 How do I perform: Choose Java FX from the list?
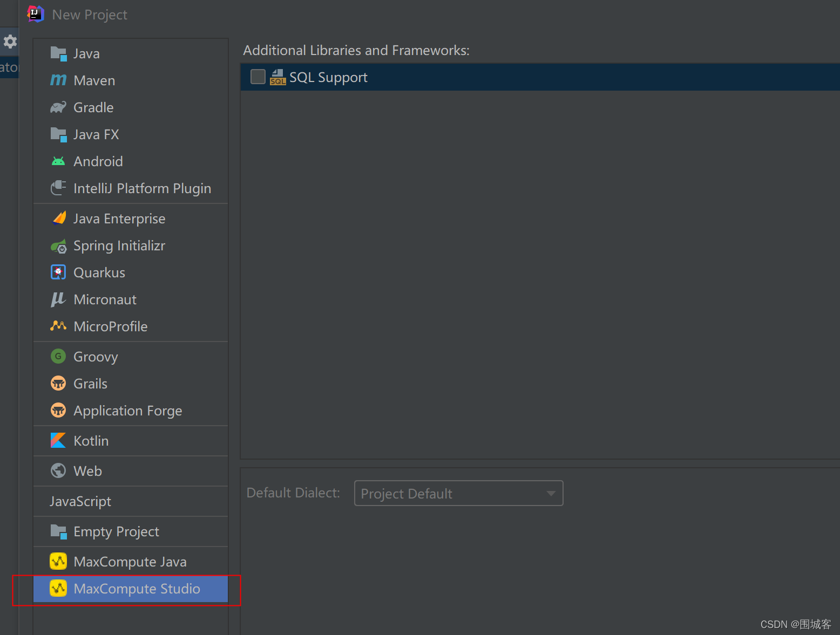pyautogui.click(x=131, y=134)
